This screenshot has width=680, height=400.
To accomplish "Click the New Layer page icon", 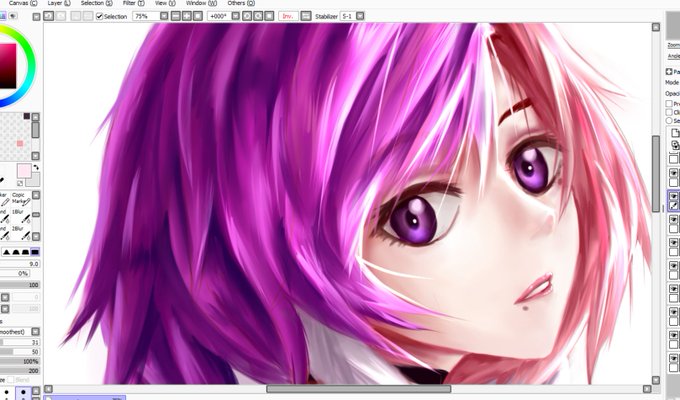I will click(675, 133).
